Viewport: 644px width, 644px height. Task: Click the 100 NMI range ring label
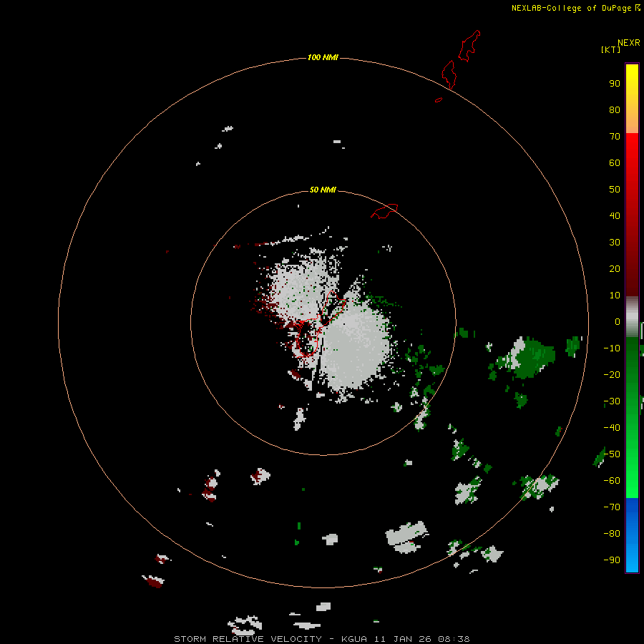point(323,57)
